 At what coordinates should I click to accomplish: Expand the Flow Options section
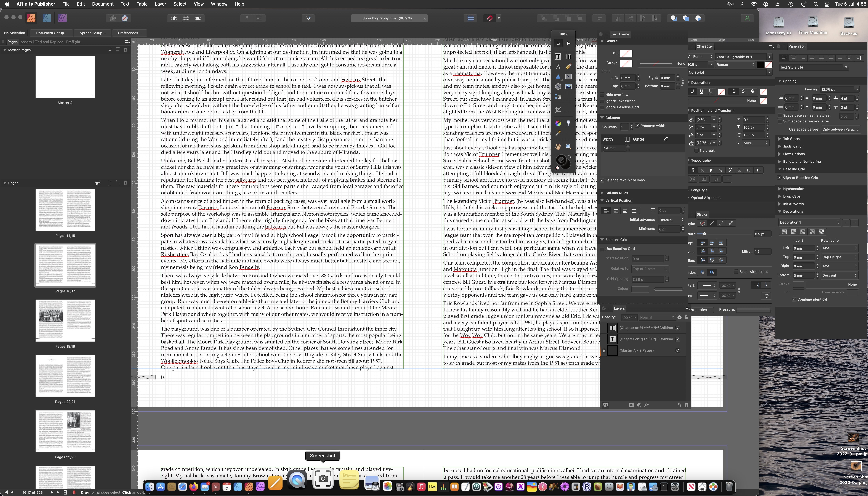(x=779, y=154)
